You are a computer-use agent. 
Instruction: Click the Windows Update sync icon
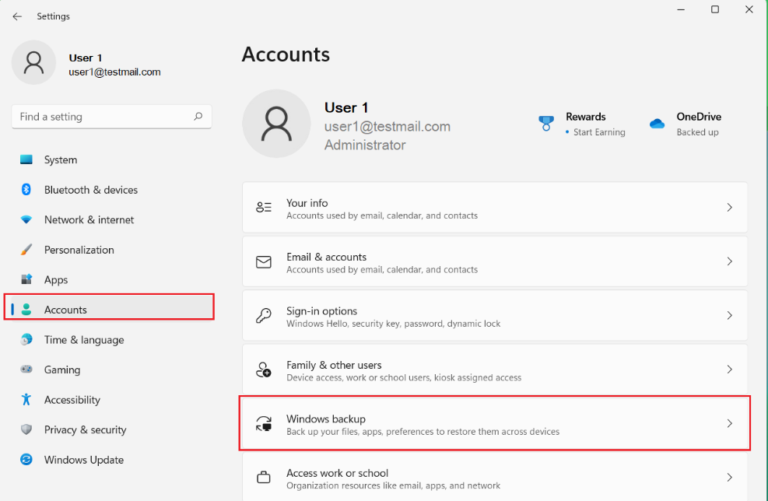tap(26, 460)
